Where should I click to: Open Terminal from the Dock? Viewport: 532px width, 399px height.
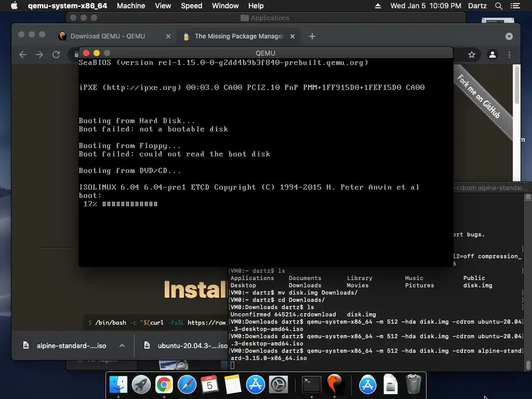pyautogui.click(x=312, y=384)
